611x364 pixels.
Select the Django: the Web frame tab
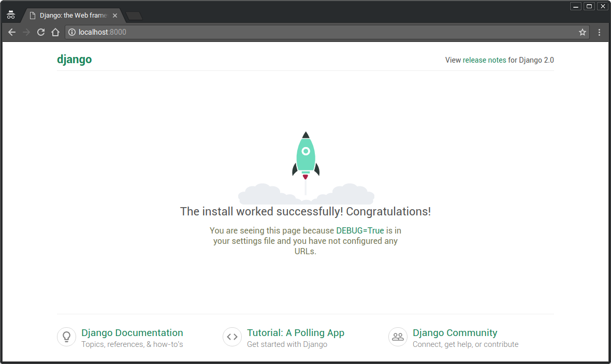70,15
